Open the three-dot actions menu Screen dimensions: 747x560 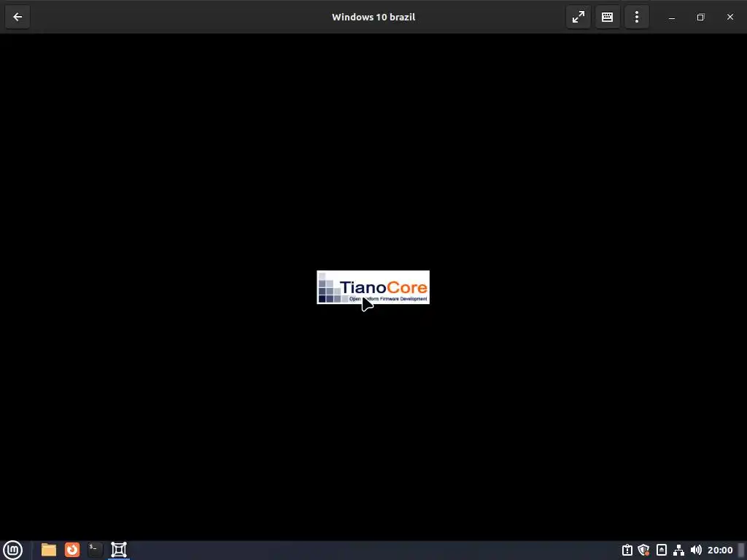(x=637, y=17)
